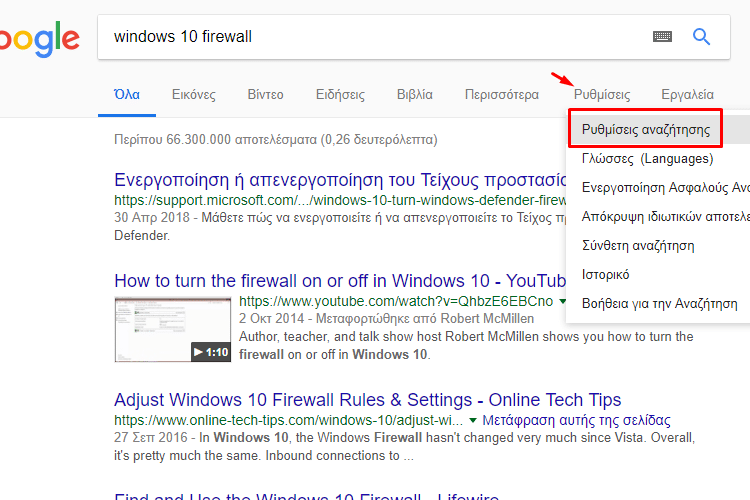This screenshot has width=750, height=500.
Task: Open the Microsoft support firewall result title
Action: 340,180
